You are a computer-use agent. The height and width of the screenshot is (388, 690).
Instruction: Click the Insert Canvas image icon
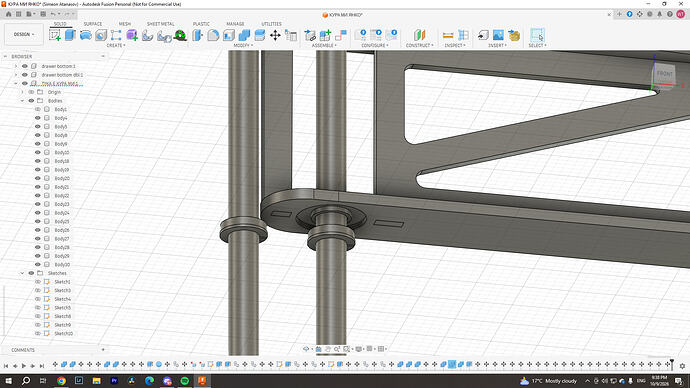click(498, 35)
